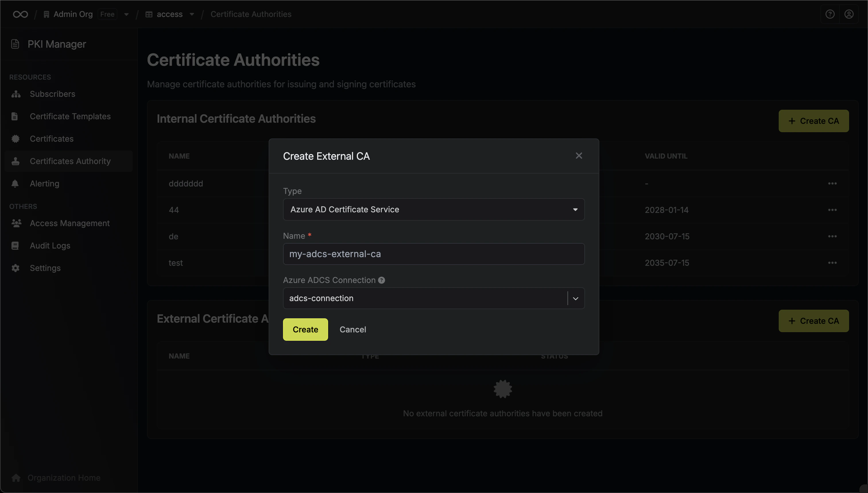
Task: Click the Certificate Authorities breadcrumb
Action: [x=251, y=14]
